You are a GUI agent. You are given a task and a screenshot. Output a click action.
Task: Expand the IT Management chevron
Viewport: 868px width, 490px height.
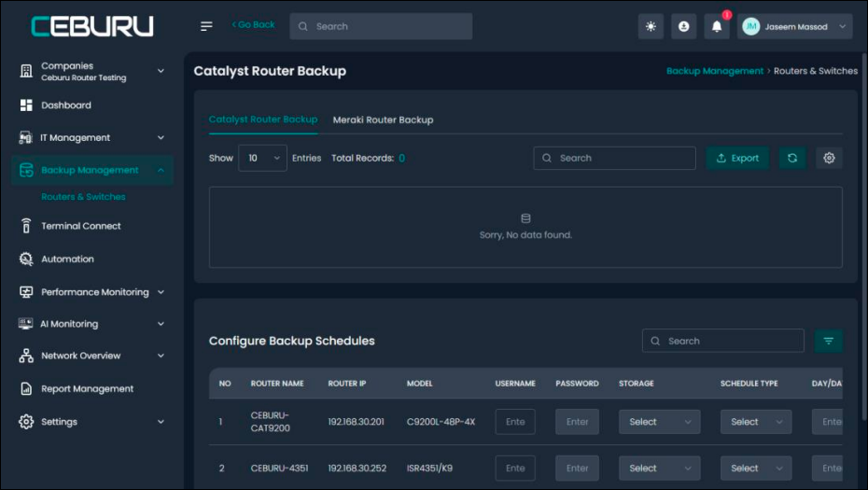(x=161, y=137)
